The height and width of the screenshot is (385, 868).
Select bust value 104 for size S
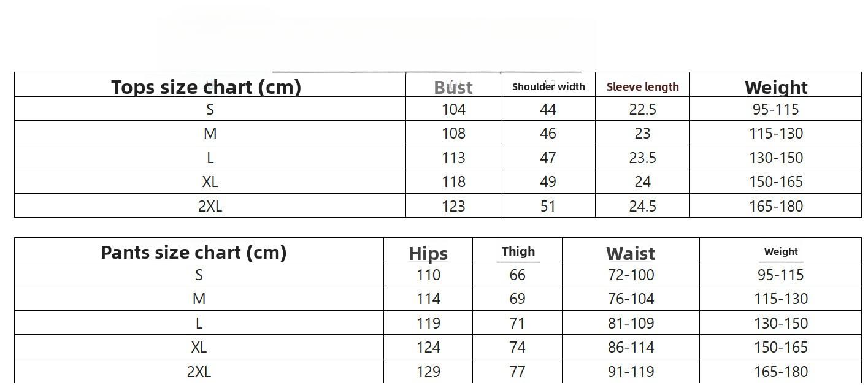453,109
